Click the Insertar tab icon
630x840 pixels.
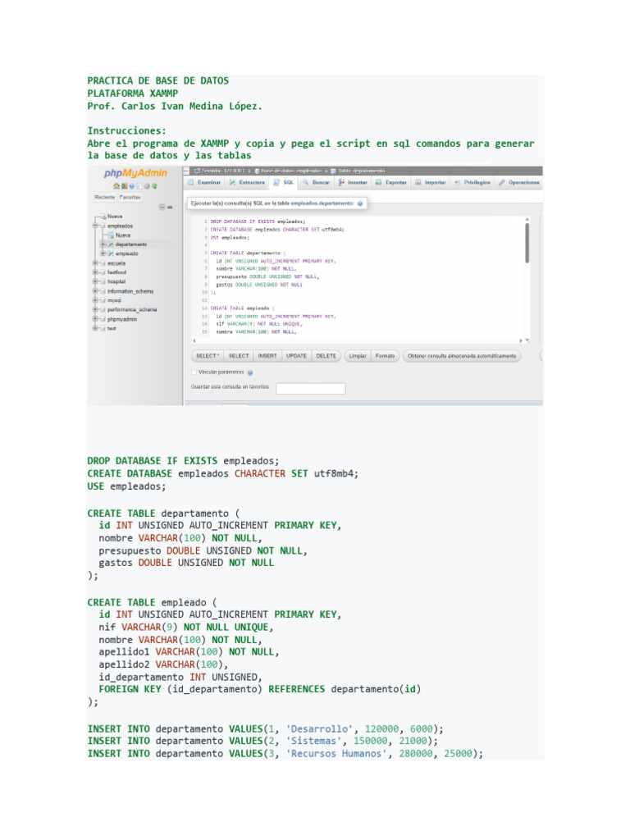[341, 183]
